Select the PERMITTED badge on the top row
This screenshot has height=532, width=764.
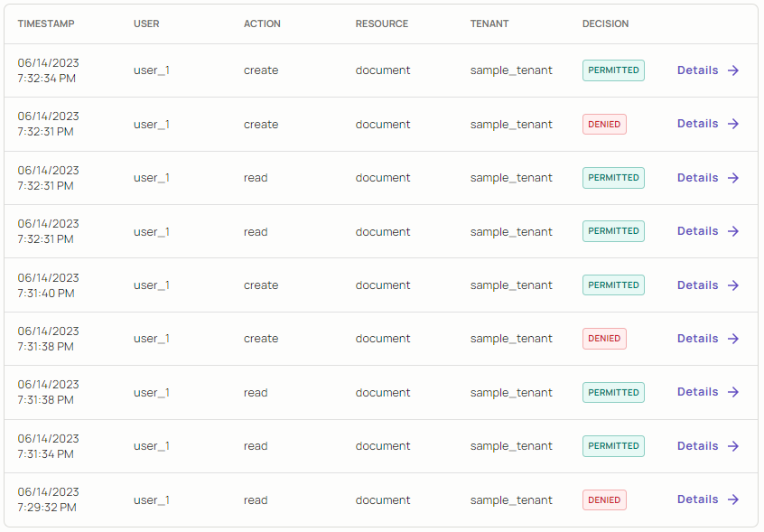(x=613, y=70)
